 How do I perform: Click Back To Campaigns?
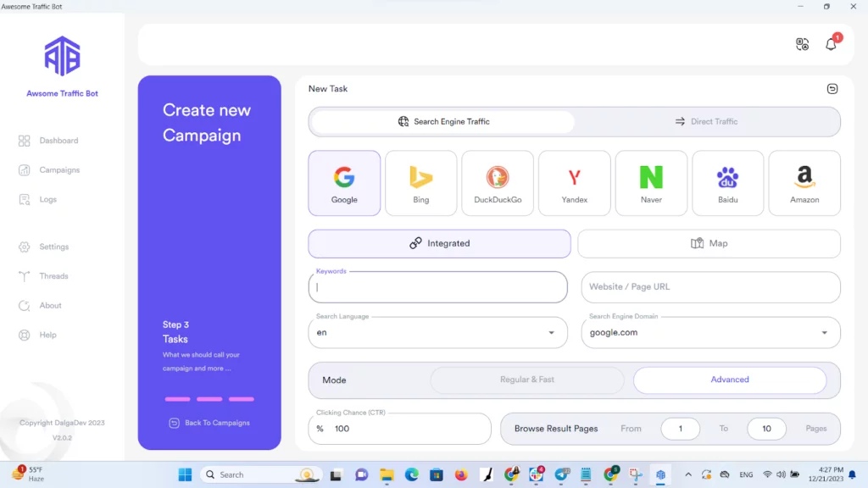[209, 423]
